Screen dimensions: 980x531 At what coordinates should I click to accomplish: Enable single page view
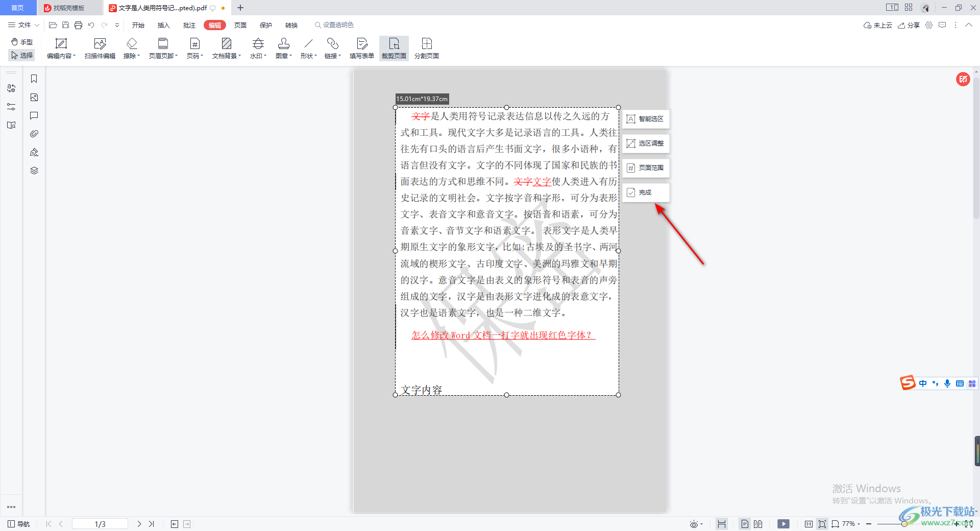[745, 524]
